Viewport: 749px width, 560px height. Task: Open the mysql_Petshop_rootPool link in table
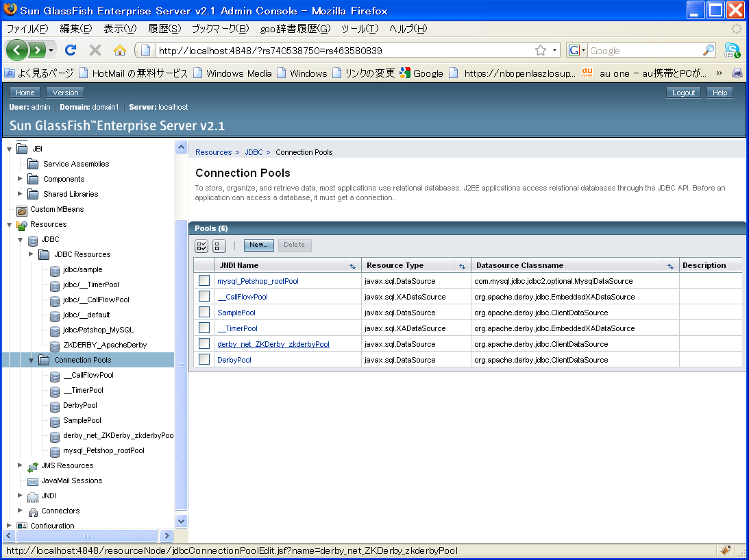point(258,281)
